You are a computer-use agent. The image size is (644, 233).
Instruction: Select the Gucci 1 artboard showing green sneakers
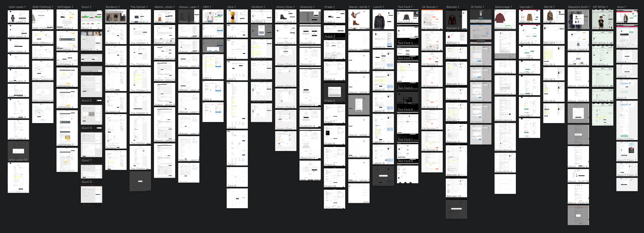(91, 19)
